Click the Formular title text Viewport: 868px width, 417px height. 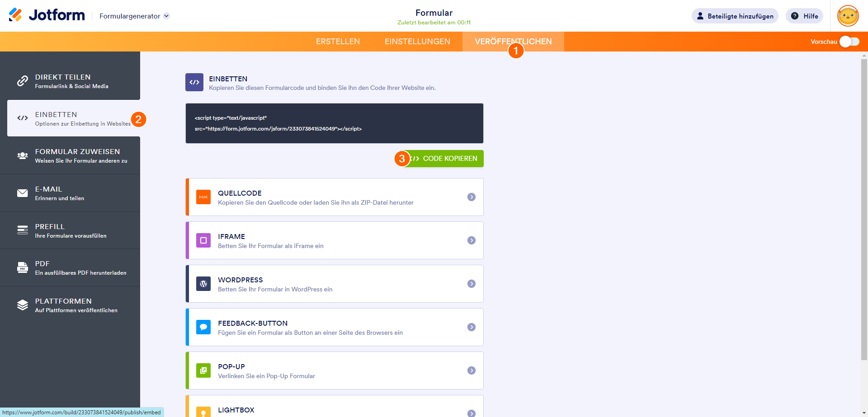[x=434, y=13]
